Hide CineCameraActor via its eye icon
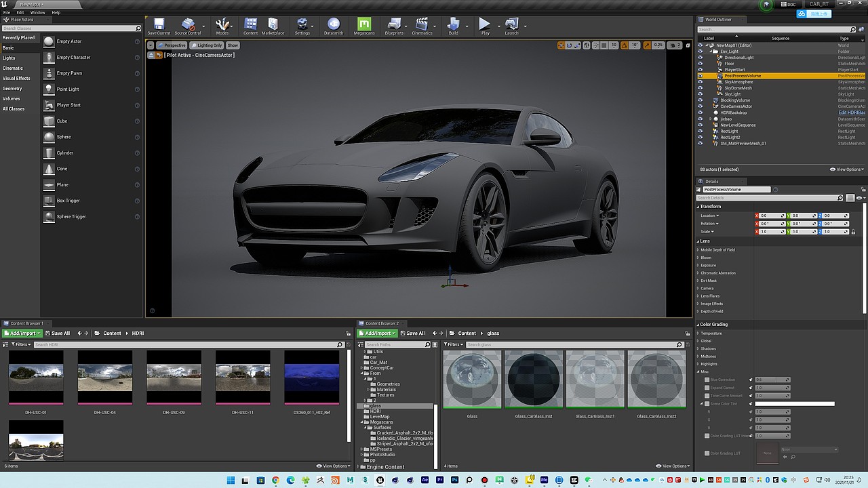Screen dimensions: 868x488 click(x=701, y=106)
